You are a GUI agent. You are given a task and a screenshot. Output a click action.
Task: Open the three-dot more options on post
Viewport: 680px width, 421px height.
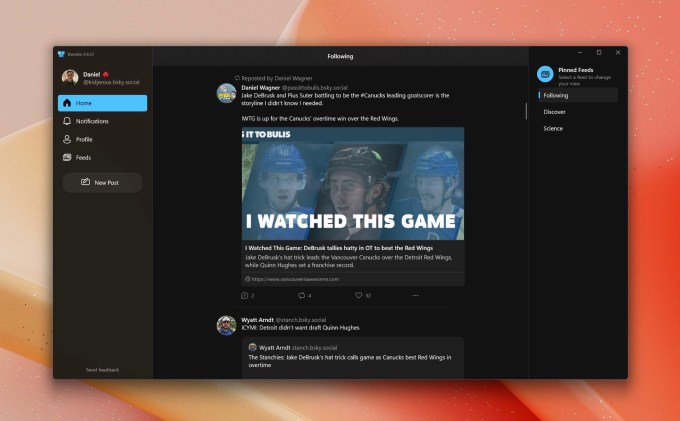tap(415, 295)
